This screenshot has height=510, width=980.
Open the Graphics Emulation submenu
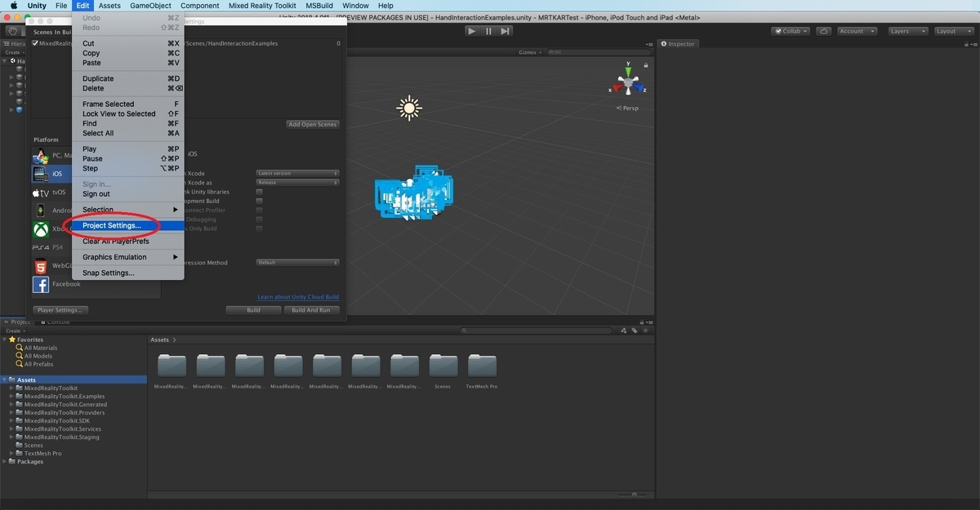click(x=127, y=257)
